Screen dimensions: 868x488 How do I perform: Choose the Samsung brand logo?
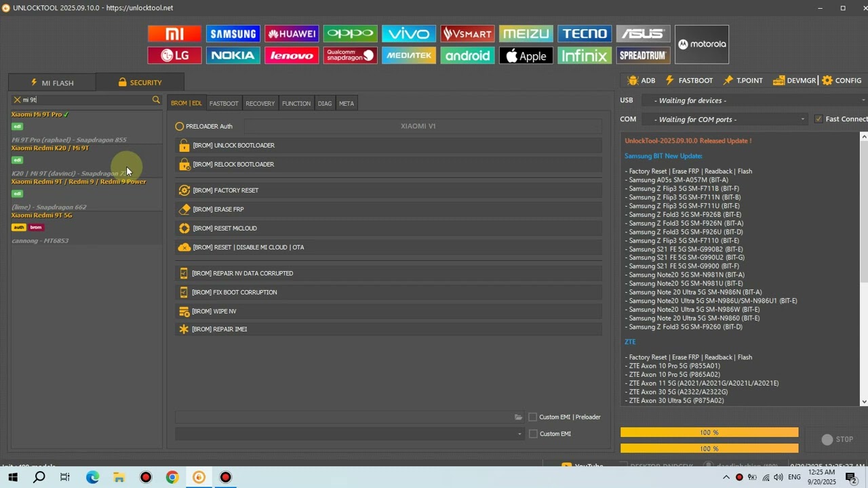233,34
